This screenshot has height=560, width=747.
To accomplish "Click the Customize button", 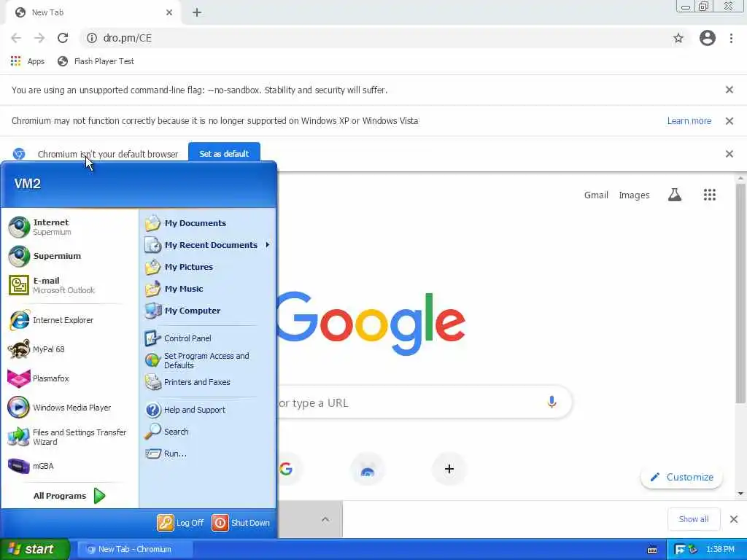I will point(681,477).
